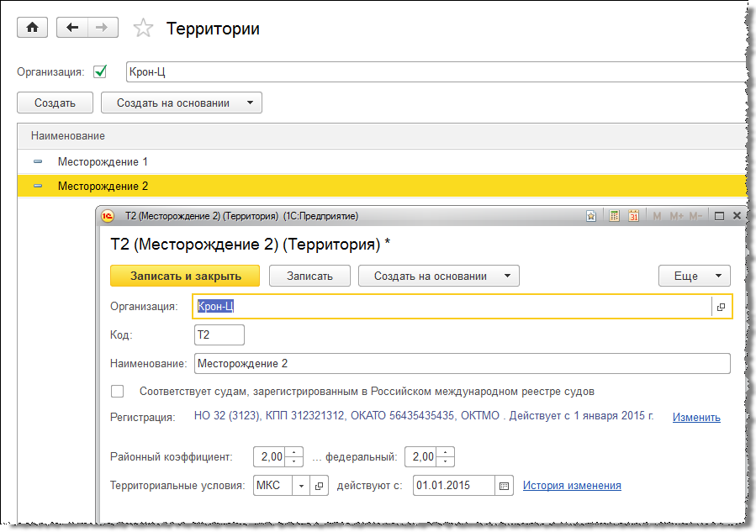Select the Месторождение 1 row
The height and width of the screenshot is (532, 756).
pos(103,161)
